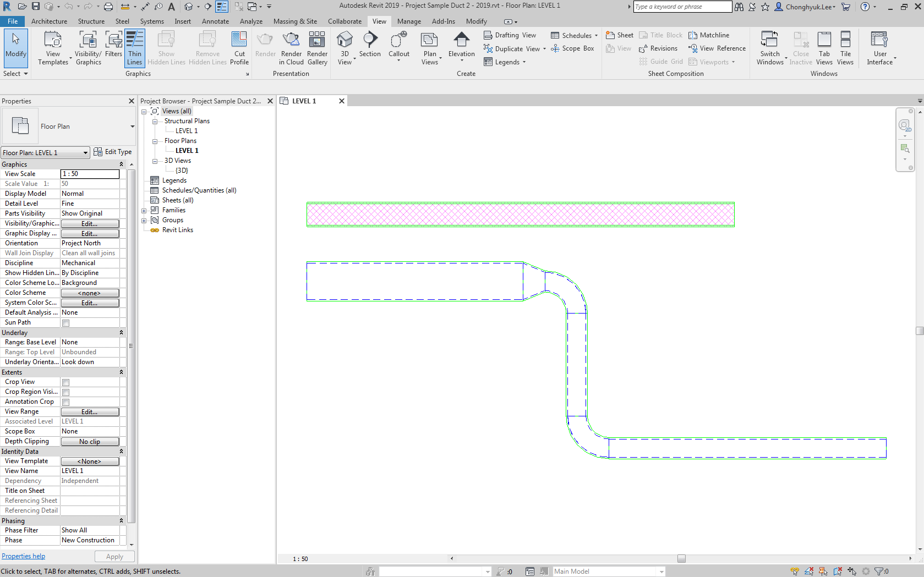The height and width of the screenshot is (577, 924).
Task: Collapse the 3D Views branch
Action: [155, 161]
